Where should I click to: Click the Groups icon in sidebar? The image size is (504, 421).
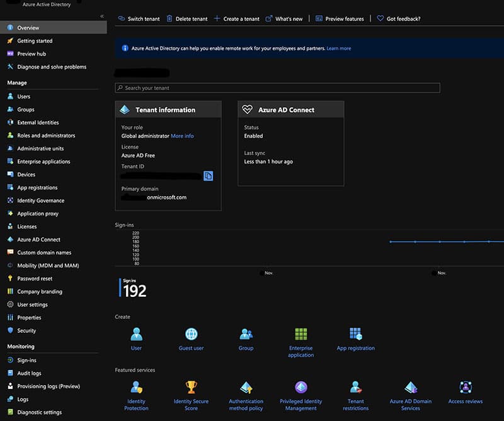pos(10,110)
